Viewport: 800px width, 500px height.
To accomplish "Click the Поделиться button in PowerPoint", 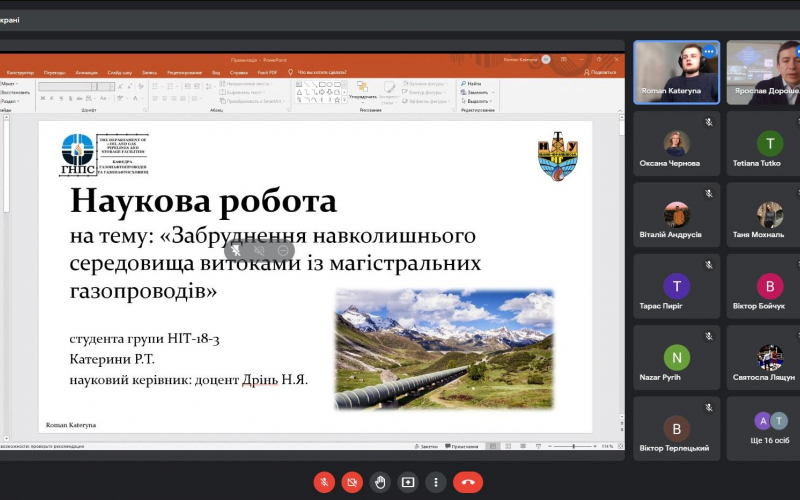I will 601,72.
